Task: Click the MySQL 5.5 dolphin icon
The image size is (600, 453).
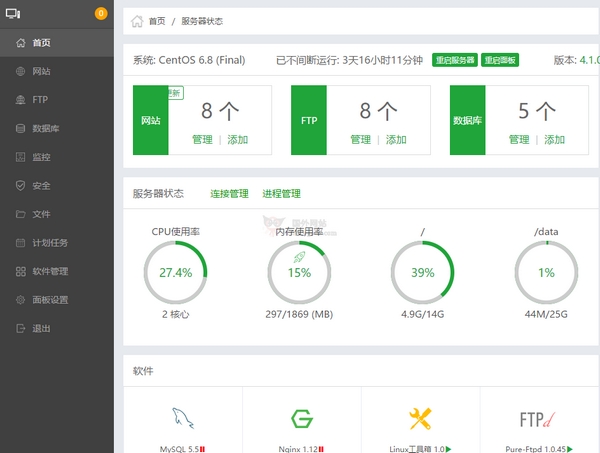Action: coord(182,417)
